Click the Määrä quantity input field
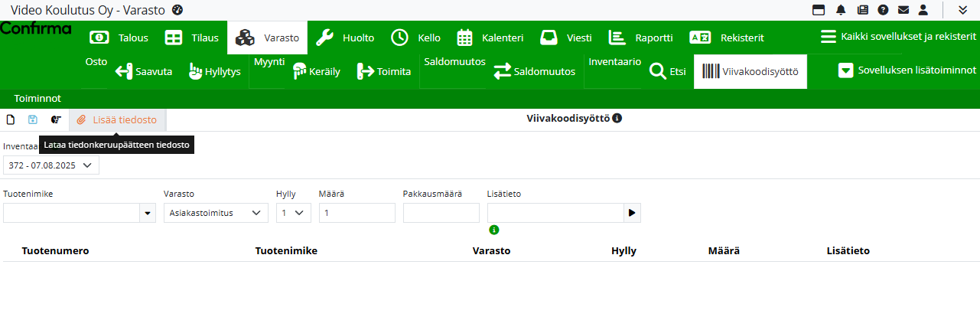 (x=357, y=213)
